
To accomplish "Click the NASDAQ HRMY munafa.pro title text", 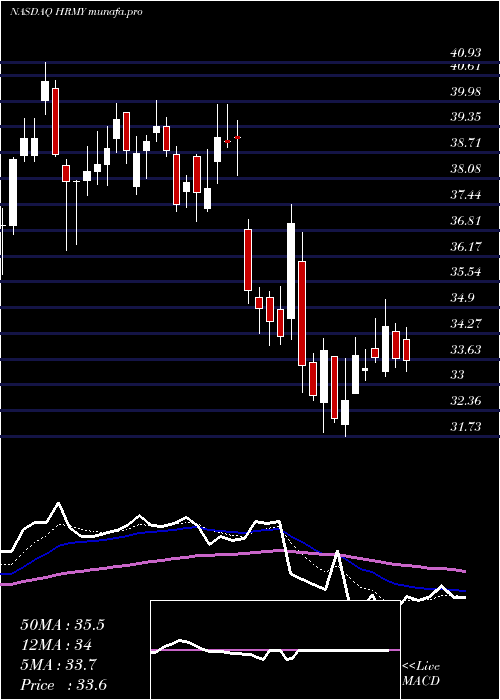I will (x=76, y=12).
